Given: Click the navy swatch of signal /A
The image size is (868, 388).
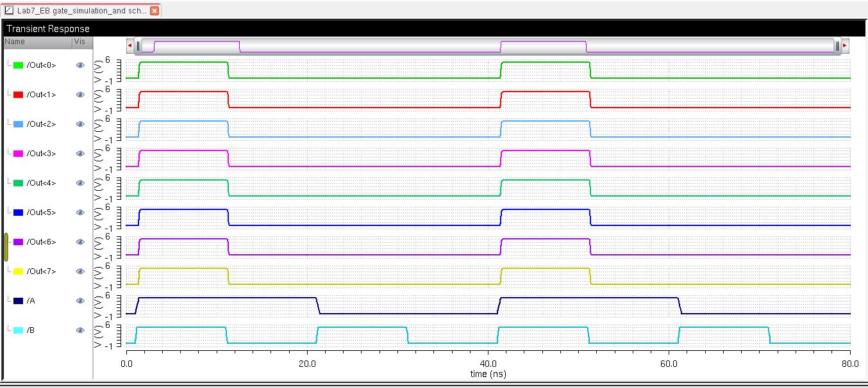Looking at the screenshot, I should [19, 301].
